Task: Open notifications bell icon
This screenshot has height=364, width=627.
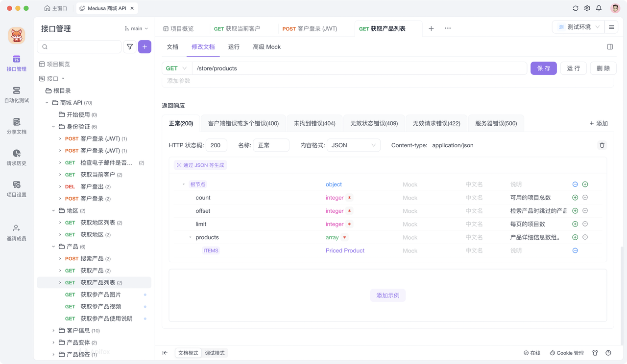Action: pos(599,8)
